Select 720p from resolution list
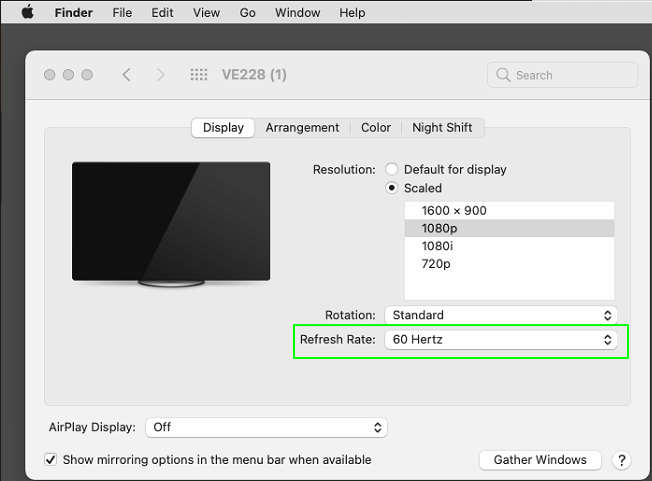 [436, 264]
